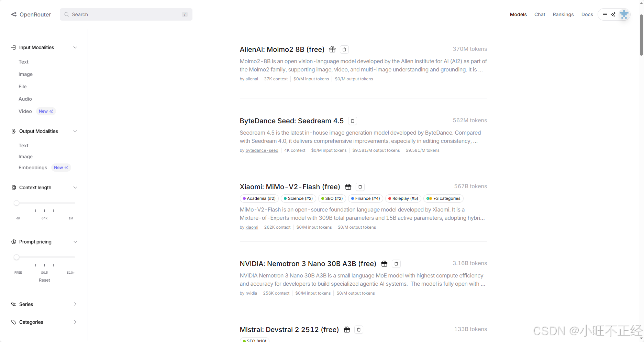The height and width of the screenshot is (342, 644).
Task: Collapse the Context length section chevron
Action: point(75,187)
